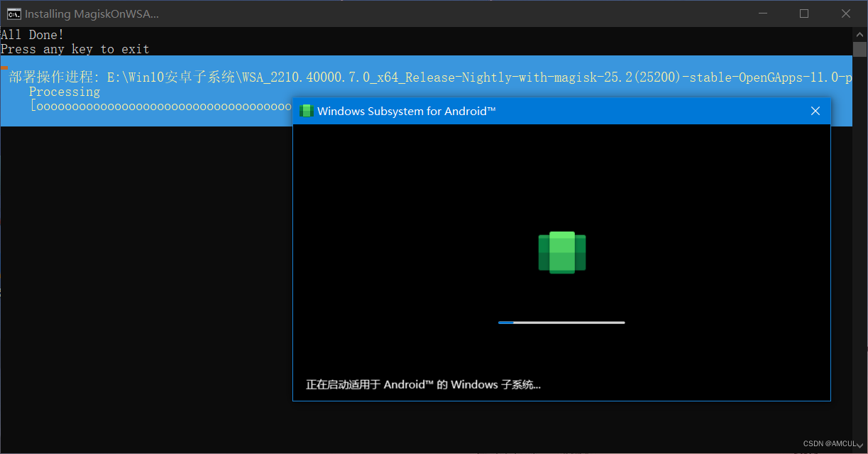Click the command prompt icon in console title bar
The height and width of the screenshot is (454, 868).
tap(13, 13)
